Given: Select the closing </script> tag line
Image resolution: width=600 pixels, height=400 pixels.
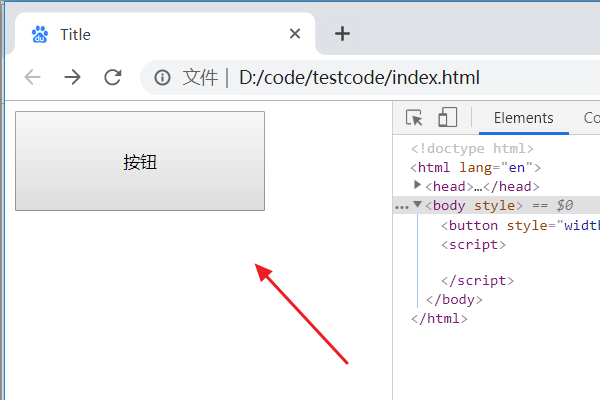Looking at the screenshot, I should coord(478,281).
